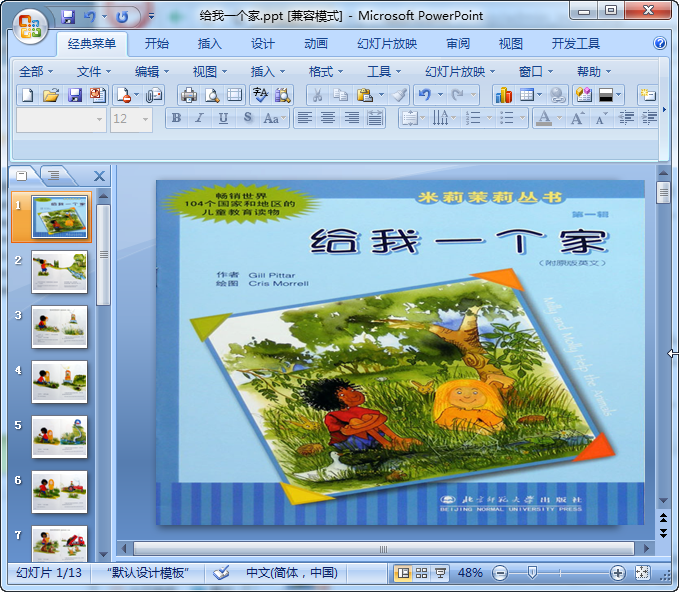Image resolution: width=679 pixels, height=592 pixels.
Task: Toggle text shadow S button
Action: pyautogui.click(x=247, y=118)
